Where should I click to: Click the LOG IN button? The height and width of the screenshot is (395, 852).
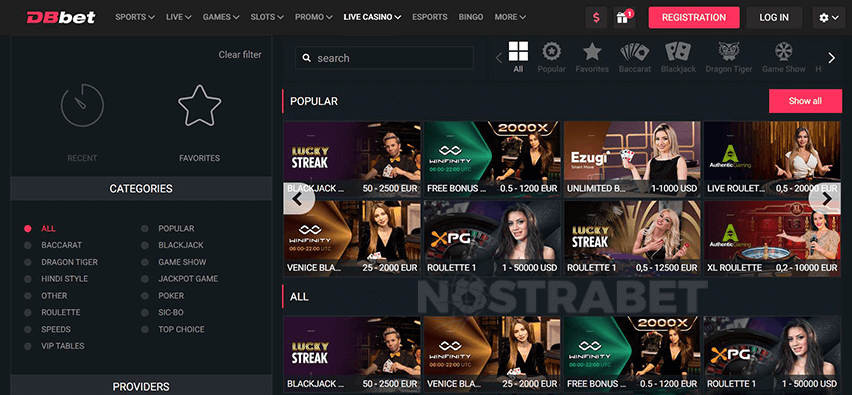[774, 17]
